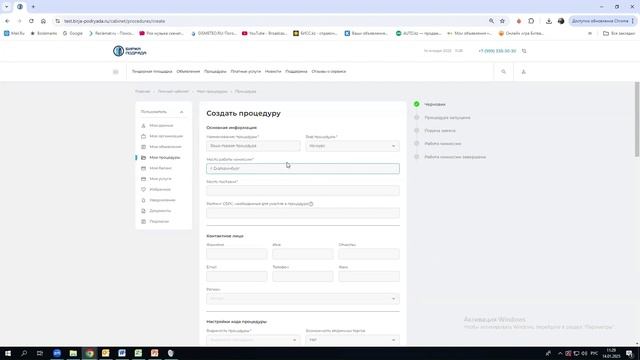Show hidden system tray icons
The image size is (640, 360).
(x=560, y=353)
